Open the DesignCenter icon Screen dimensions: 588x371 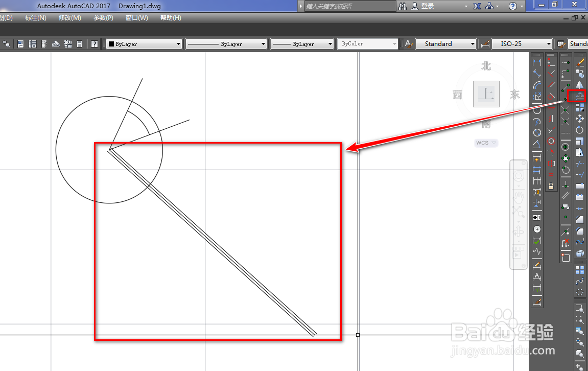tap(33, 44)
